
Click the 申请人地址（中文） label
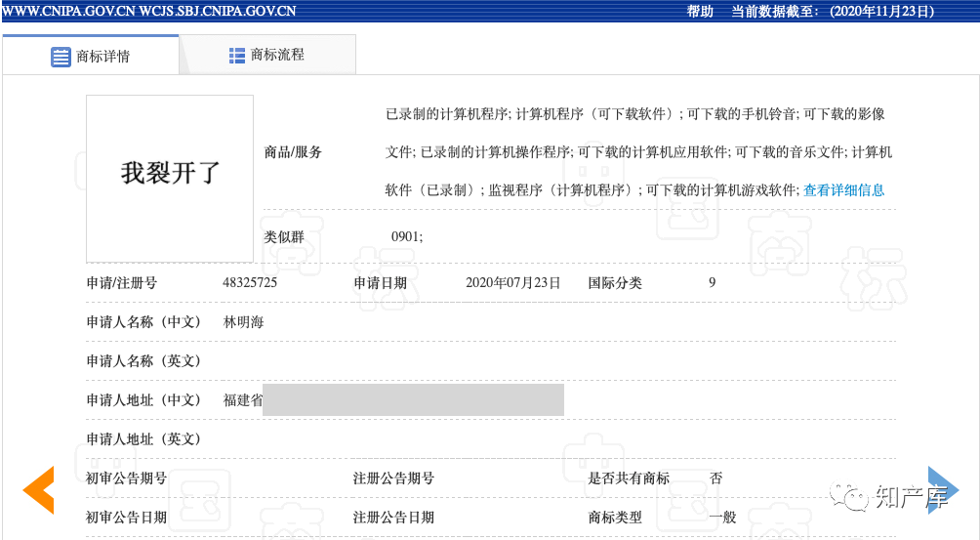(143, 400)
